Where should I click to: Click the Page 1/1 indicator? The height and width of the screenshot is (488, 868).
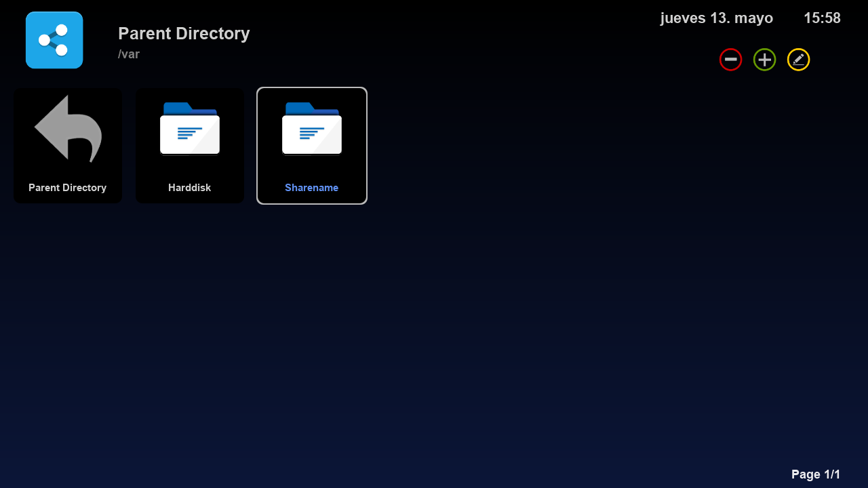815,474
